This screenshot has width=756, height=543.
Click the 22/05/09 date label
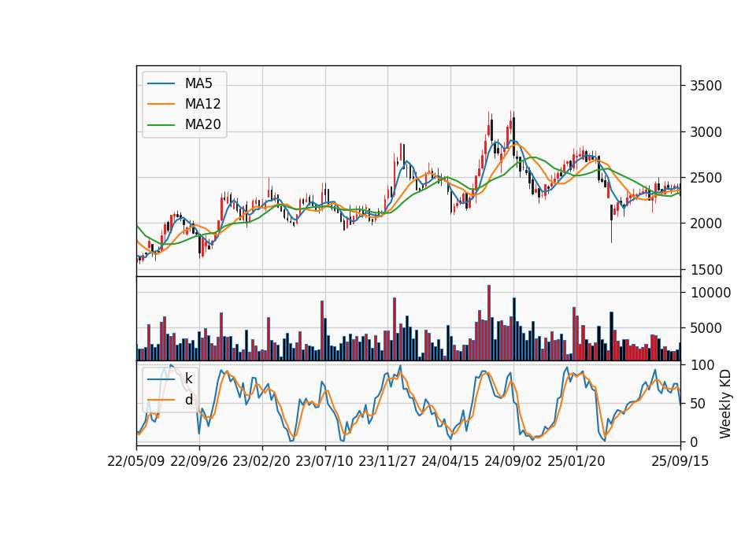pyautogui.click(x=136, y=461)
